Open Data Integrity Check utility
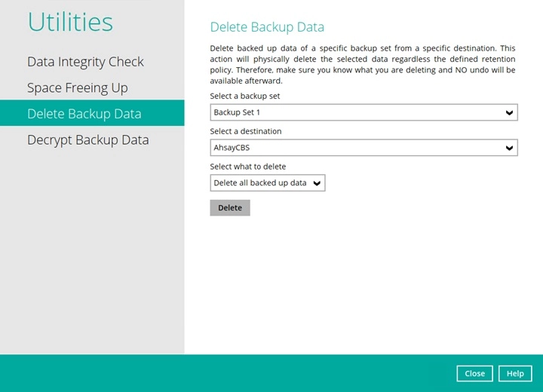This screenshot has height=392, width=543. pyautogui.click(x=85, y=62)
